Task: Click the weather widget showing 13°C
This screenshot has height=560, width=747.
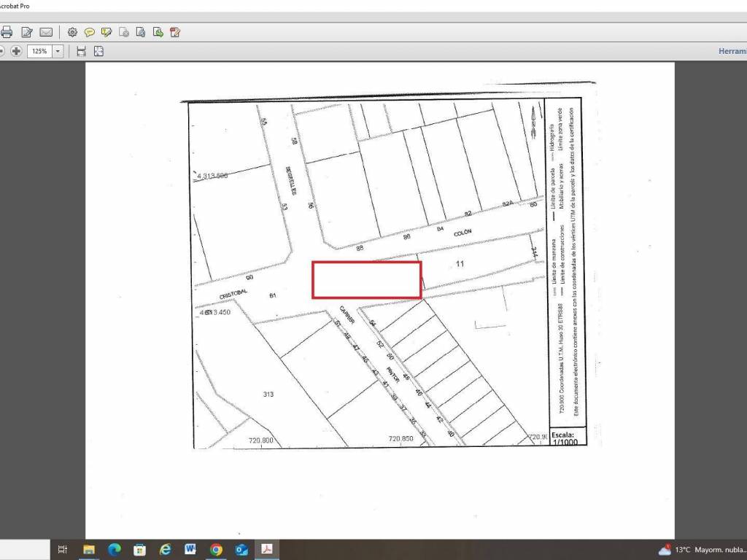Action: click(700, 550)
